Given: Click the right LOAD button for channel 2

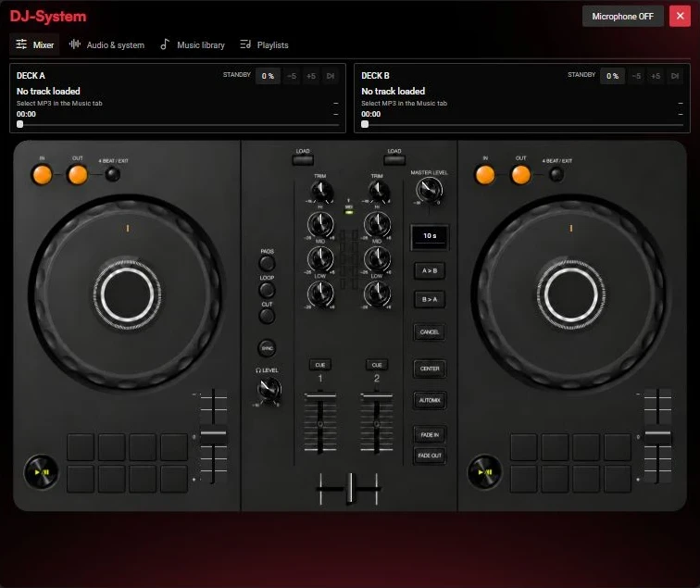Looking at the screenshot, I should coord(394,160).
